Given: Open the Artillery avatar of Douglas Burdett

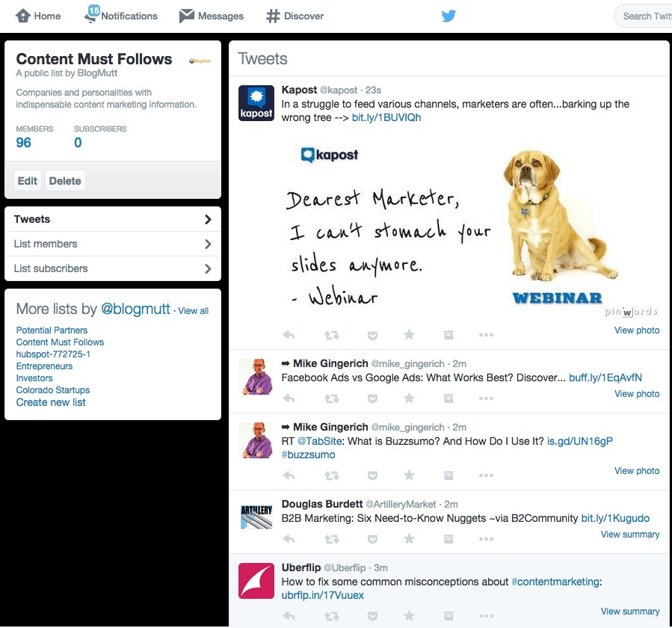Looking at the screenshot, I should click(x=256, y=517).
